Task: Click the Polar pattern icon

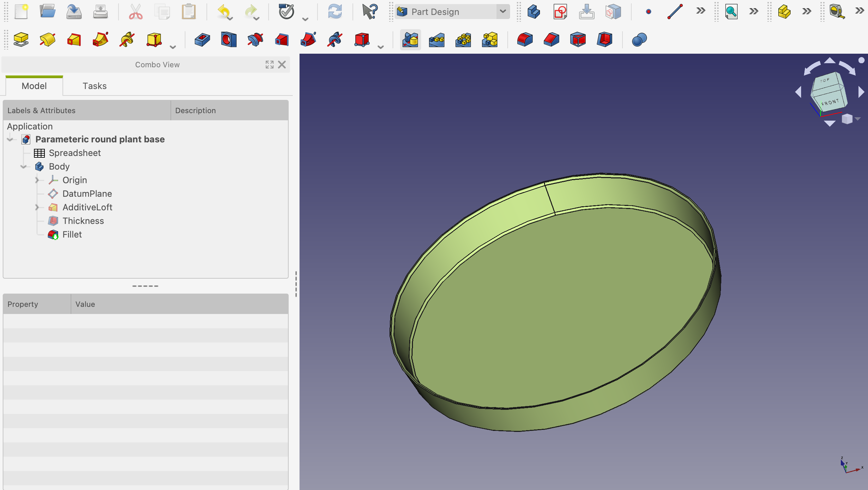Action: point(463,40)
